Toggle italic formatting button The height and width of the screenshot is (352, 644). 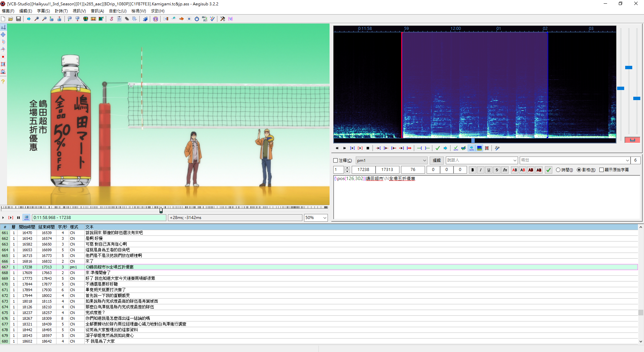tap(481, 170)
